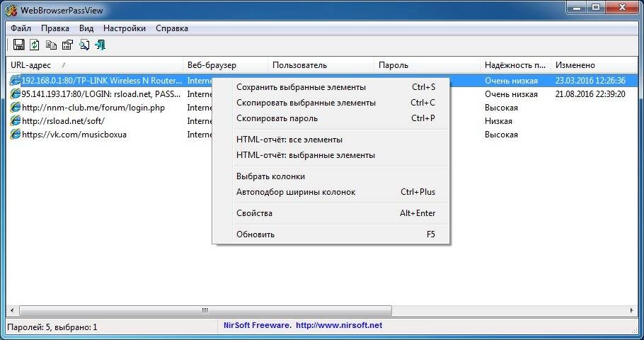Click Низкая in the rsload.net/soft/ row

point(498,121)
